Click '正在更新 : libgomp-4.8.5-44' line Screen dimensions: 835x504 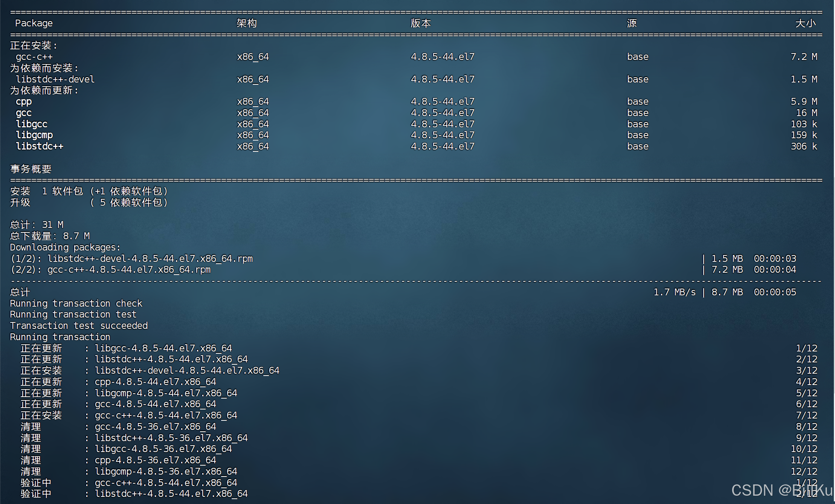point(129,393)
